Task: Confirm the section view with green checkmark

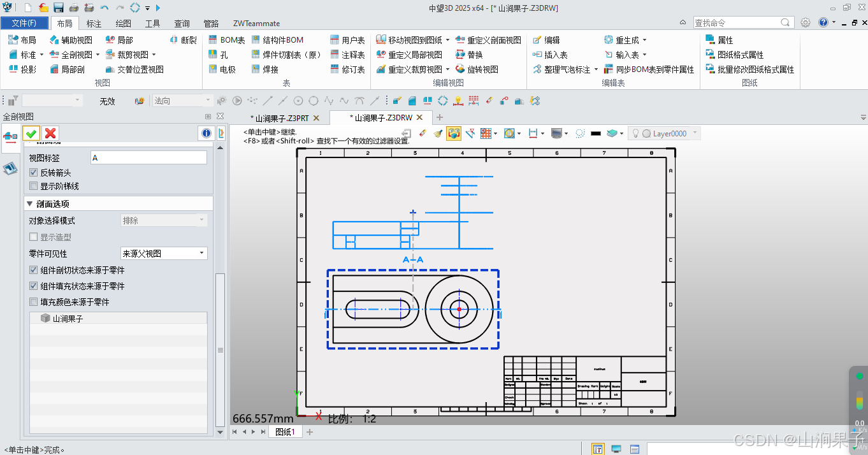Action: tap(31, 133)
